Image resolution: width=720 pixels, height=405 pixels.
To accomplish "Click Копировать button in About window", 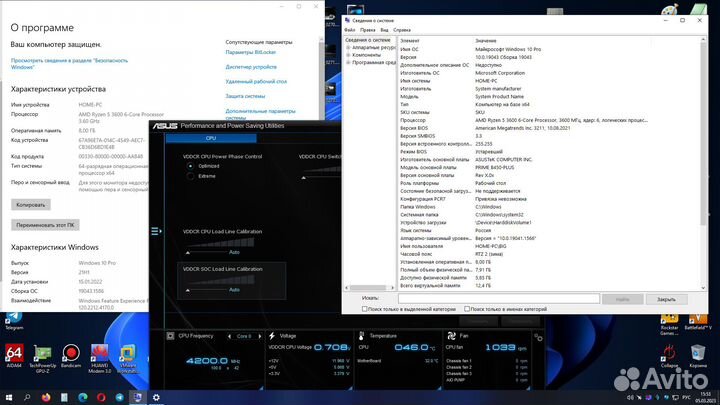I will click(x=31, y=205).
